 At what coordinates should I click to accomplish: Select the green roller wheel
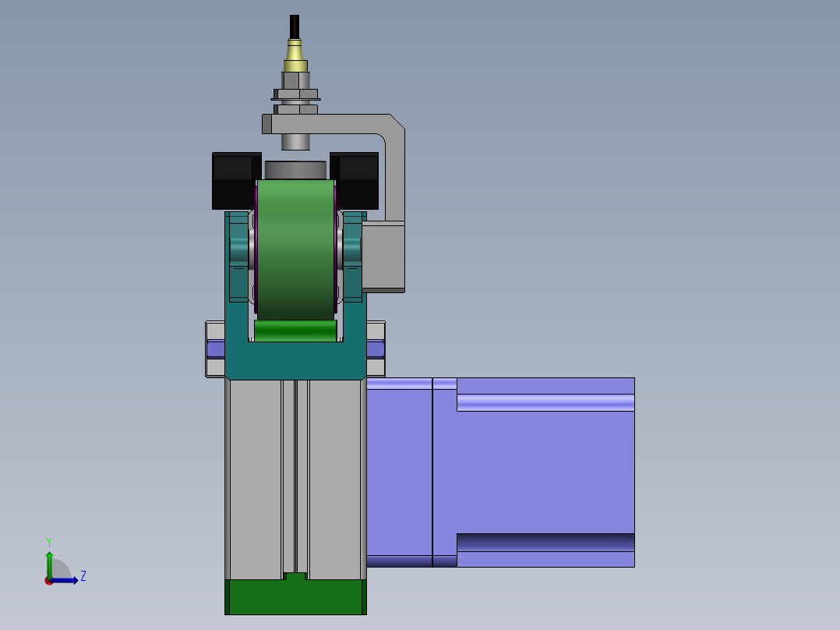[296, 250]
